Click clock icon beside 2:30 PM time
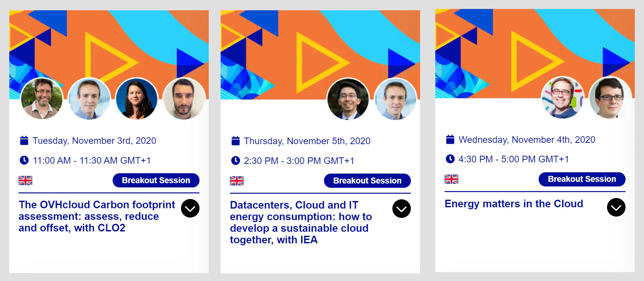This screenshot has height=281, width=644. (235, 161)
